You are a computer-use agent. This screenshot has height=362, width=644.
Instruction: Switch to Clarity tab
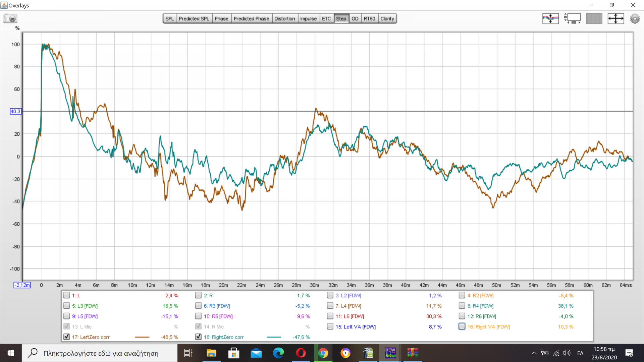point(387,19)
